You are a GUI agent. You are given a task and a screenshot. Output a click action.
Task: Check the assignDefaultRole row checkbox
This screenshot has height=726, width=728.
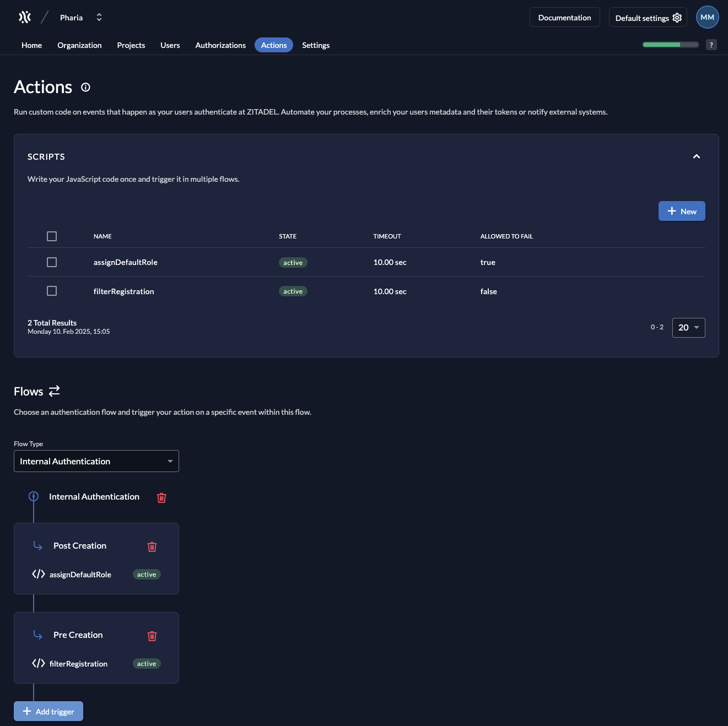51,262
